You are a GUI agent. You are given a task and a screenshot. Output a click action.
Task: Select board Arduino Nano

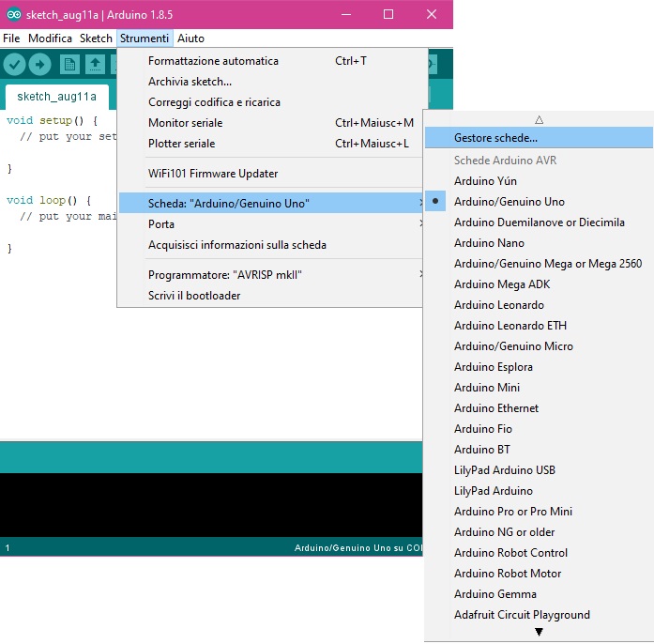pyautogui.click(x=539, y=243)
